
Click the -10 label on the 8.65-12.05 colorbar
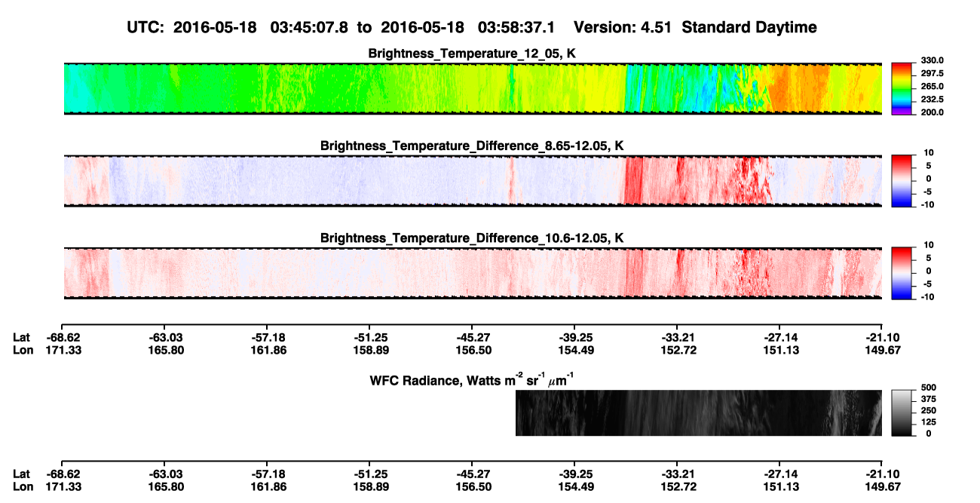point(926,204)
